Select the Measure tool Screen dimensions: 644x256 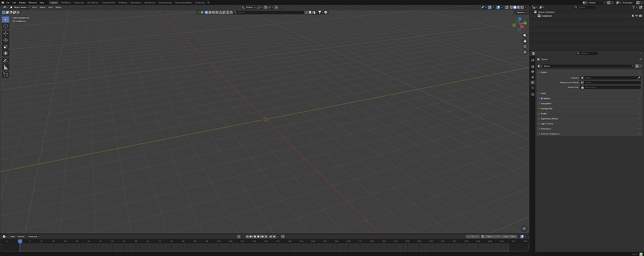pyautogui.click(x=6, y=67)
